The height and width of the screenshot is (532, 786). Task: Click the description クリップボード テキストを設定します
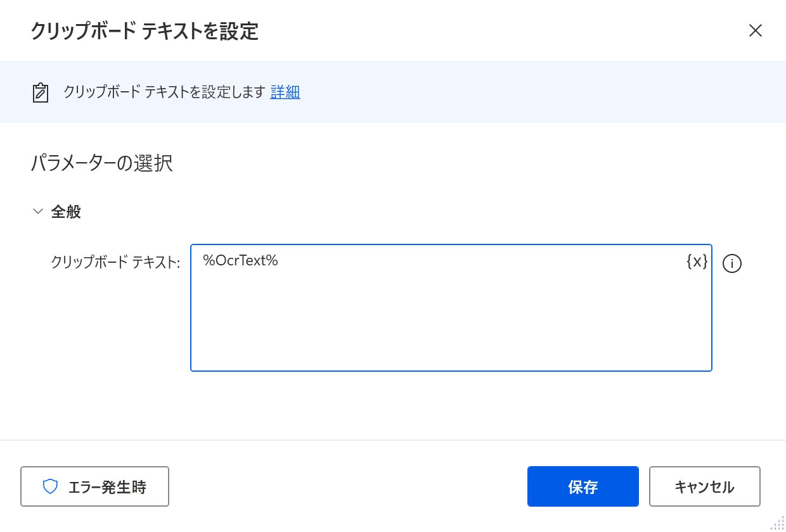pyautogui.click(x=164, y=92)
